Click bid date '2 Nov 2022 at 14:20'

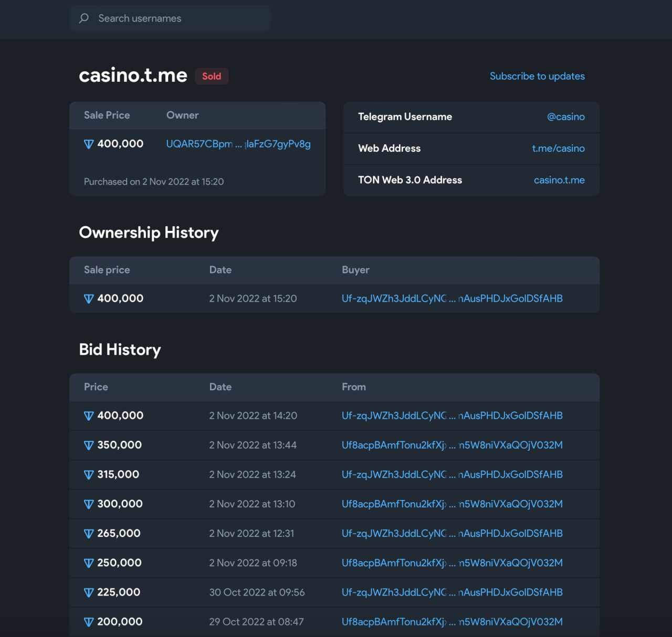[253, 416]
